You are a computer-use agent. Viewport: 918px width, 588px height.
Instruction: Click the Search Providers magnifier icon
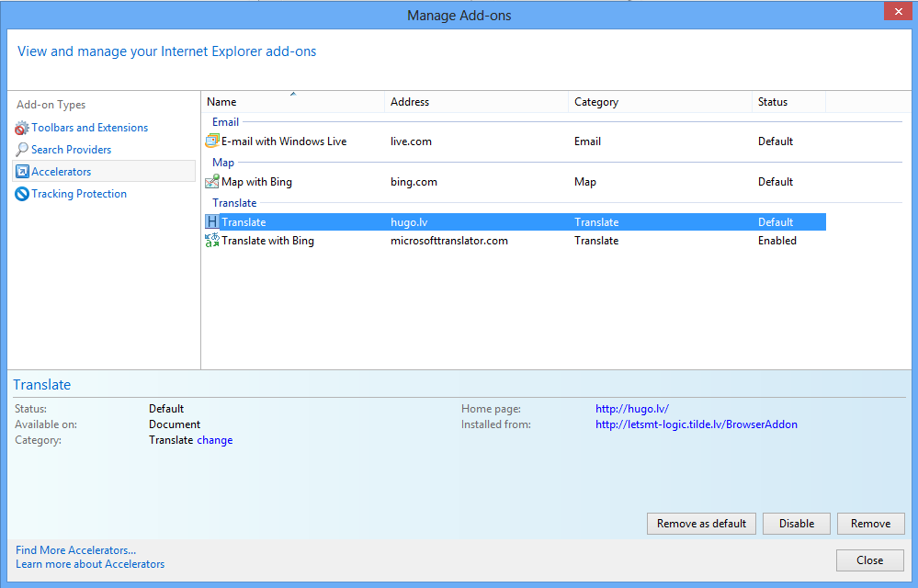[22, 150]
